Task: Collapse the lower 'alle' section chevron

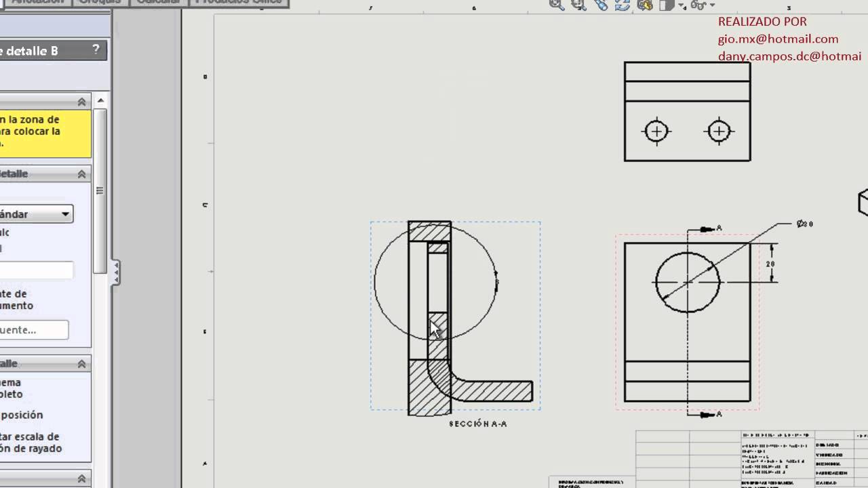Action: click(x=82, y=364)
